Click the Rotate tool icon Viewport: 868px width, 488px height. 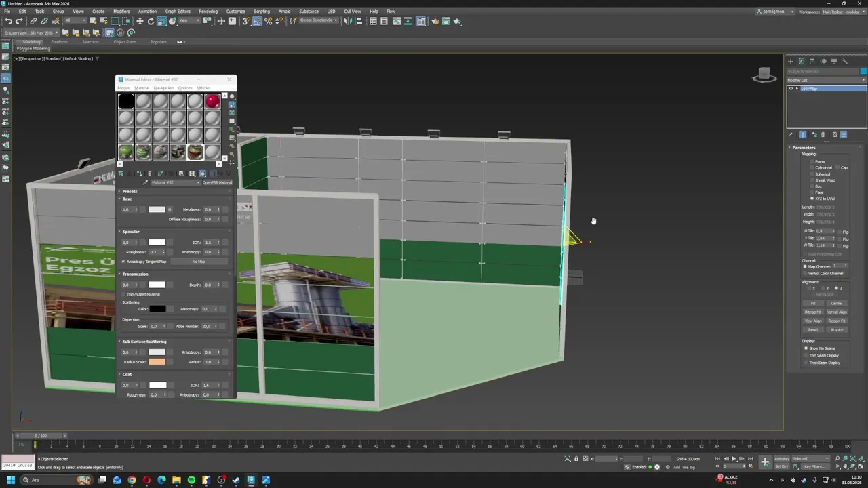[151, 21]
